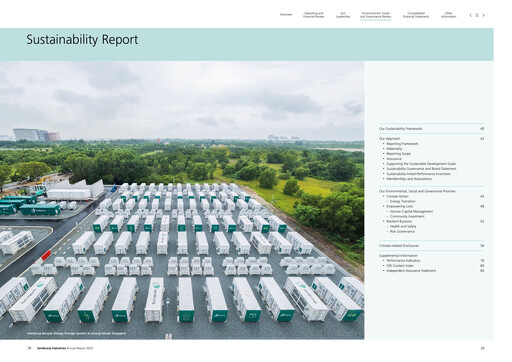The width and height of the screenshot is (512, 362).
Task: Select Community Investment sub-item
Action: click(407, 216)
